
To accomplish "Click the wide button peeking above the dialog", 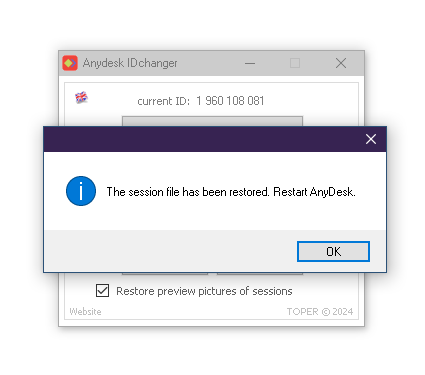I will point(212,121).
